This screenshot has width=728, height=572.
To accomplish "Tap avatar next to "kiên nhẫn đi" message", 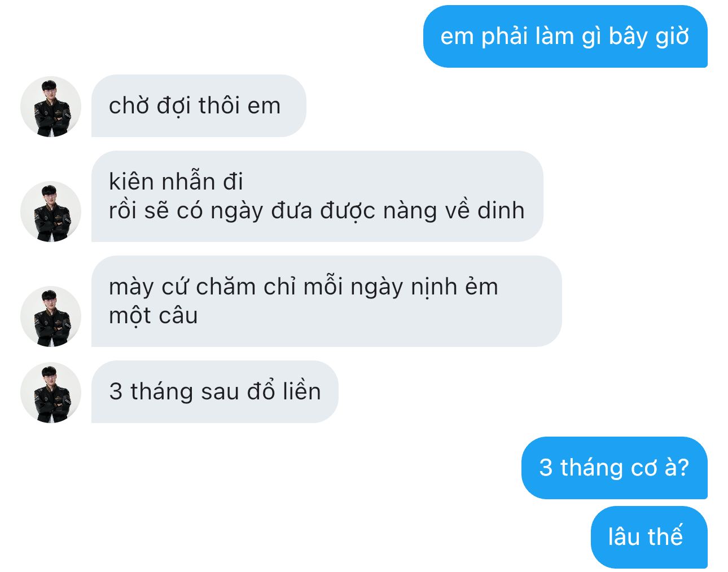I will pos(51,212).
